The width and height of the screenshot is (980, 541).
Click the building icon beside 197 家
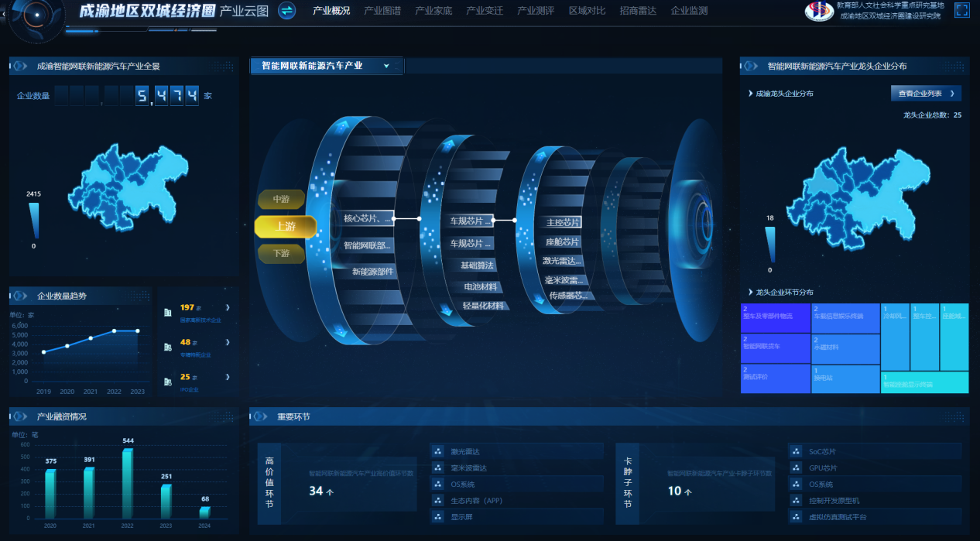pyautogui.click(x=167, y=312)
